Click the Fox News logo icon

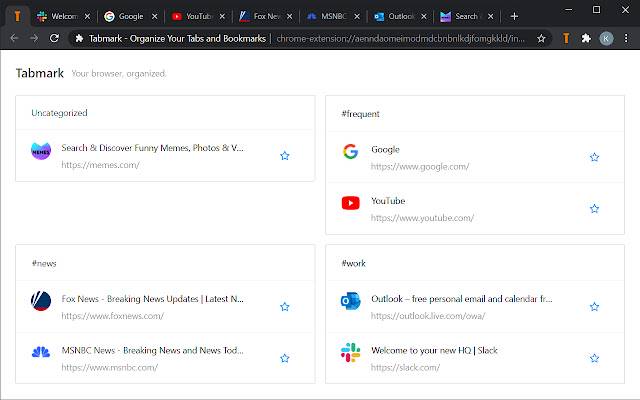coord(41,302)
